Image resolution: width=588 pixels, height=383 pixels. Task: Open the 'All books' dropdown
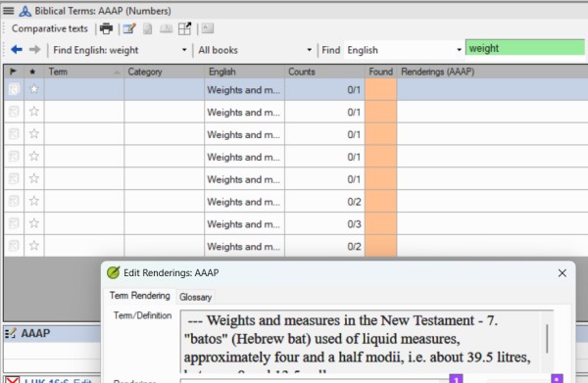tap(309, 50)
